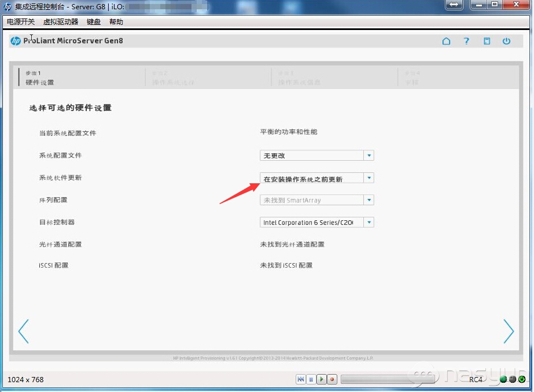Open the 目标控制器 Intel Corporation dropdown
The height and width of the screenshot is (392, 534).
click(x=316, y=223)
